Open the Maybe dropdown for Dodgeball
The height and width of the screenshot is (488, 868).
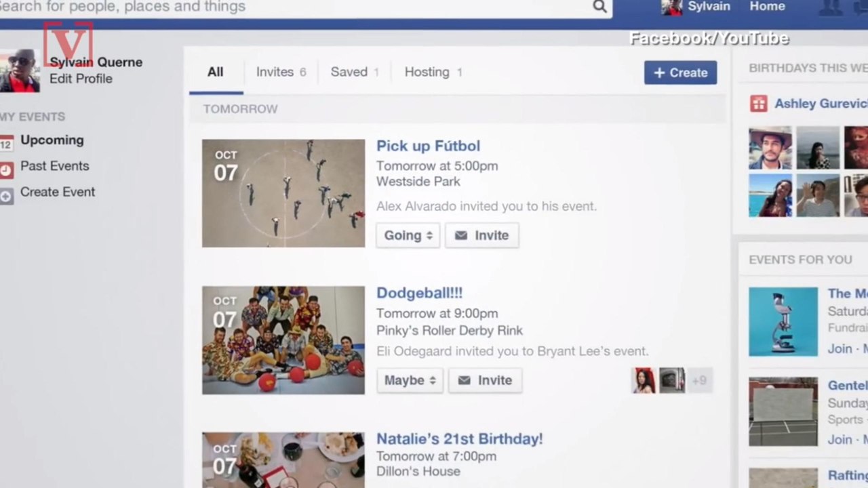410,380
